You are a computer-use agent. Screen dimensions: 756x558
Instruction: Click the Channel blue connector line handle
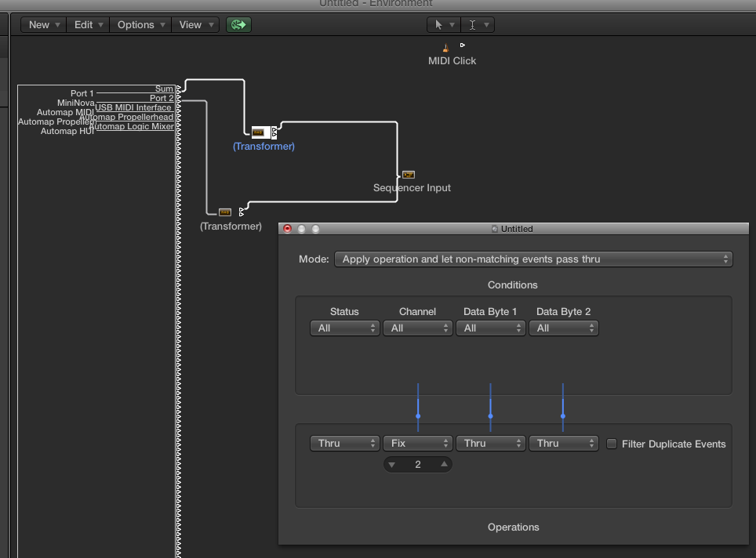click(x=418, y=415)
